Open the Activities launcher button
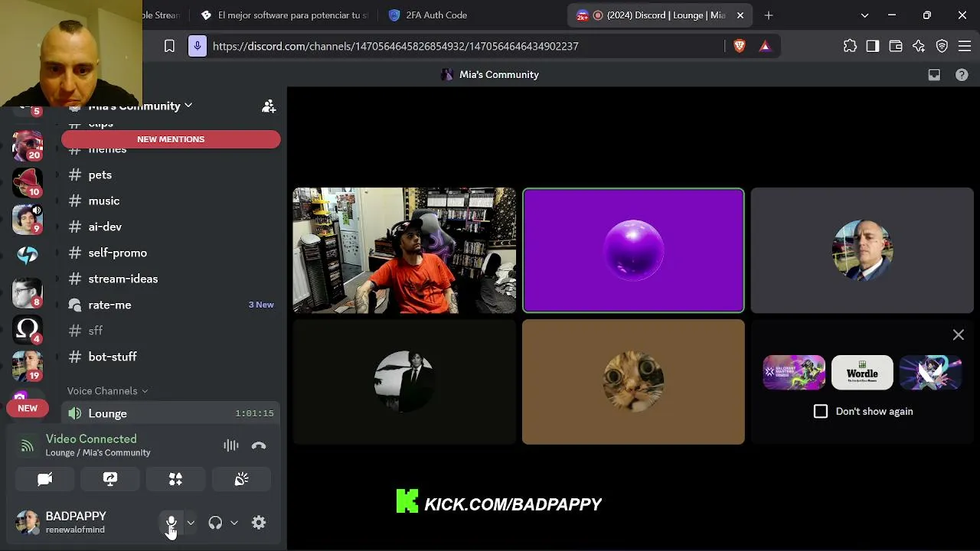This screenshot has width=980, height=551. [x=175, y=479]
